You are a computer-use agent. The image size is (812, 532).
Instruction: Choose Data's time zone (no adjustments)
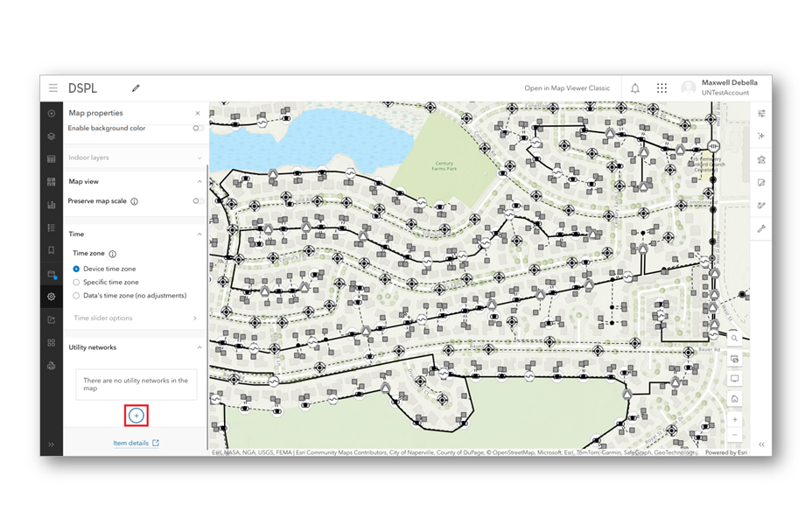pyautogui.click(x=77, y=296)
